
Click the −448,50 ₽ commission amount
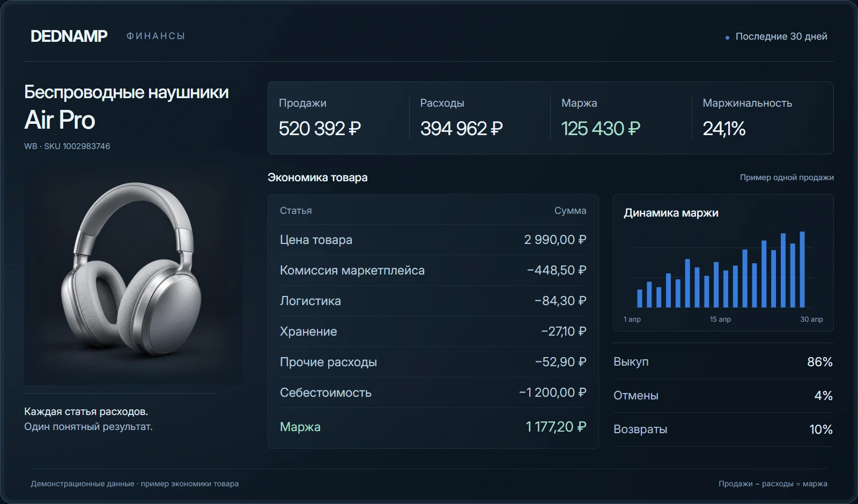[557, 270]
